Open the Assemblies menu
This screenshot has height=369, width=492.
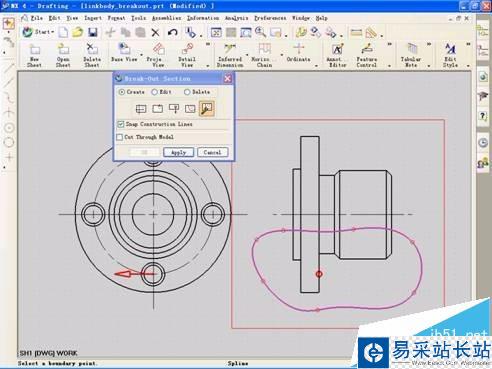coord(166,18)
